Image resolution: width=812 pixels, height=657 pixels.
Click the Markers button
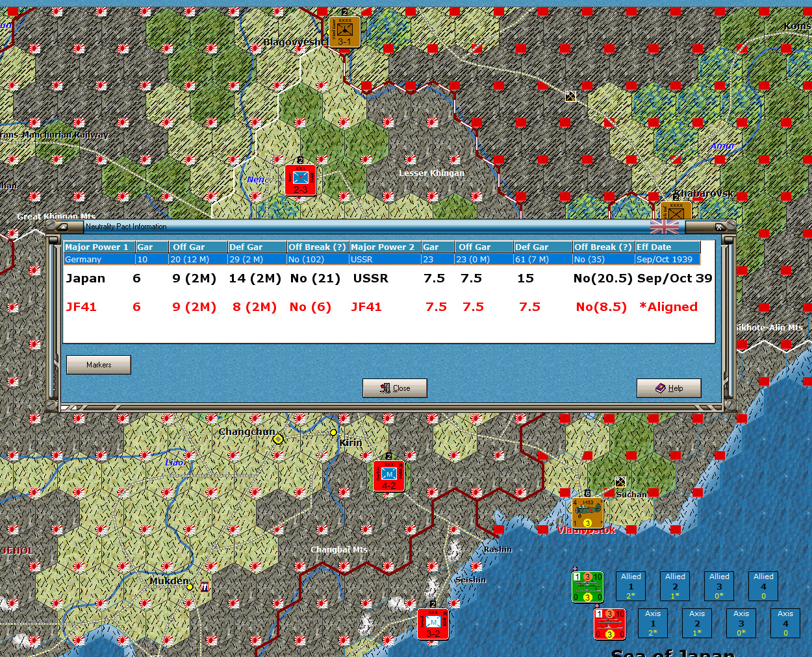99,365
